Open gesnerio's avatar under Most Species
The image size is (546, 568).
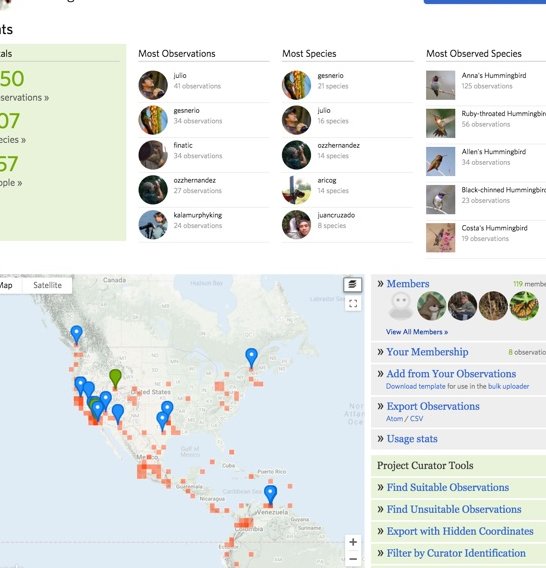click(296, 85)
